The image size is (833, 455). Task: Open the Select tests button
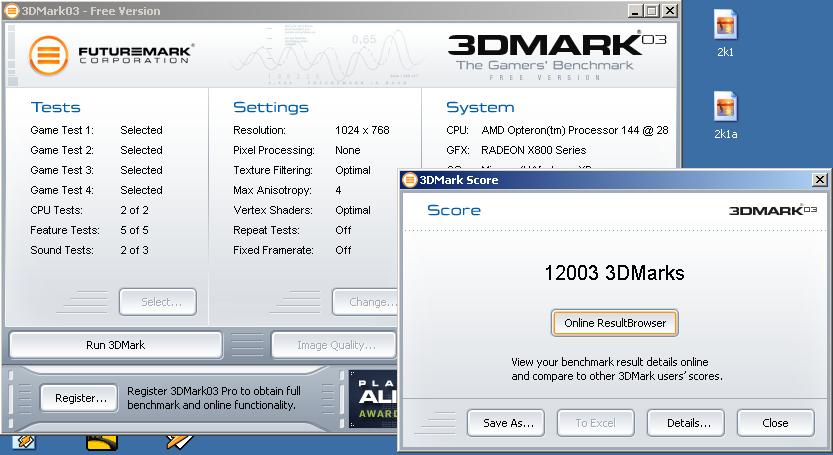(x=158, y=302)
